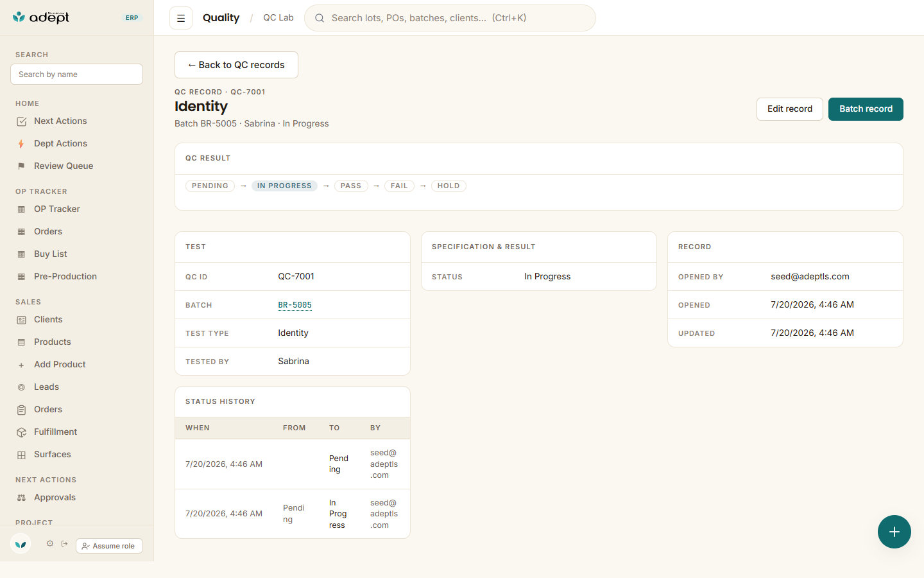The height and width of the screenshot is (578, 924).
Task: Click the WHEN column header in Status History
Action: 198,428
